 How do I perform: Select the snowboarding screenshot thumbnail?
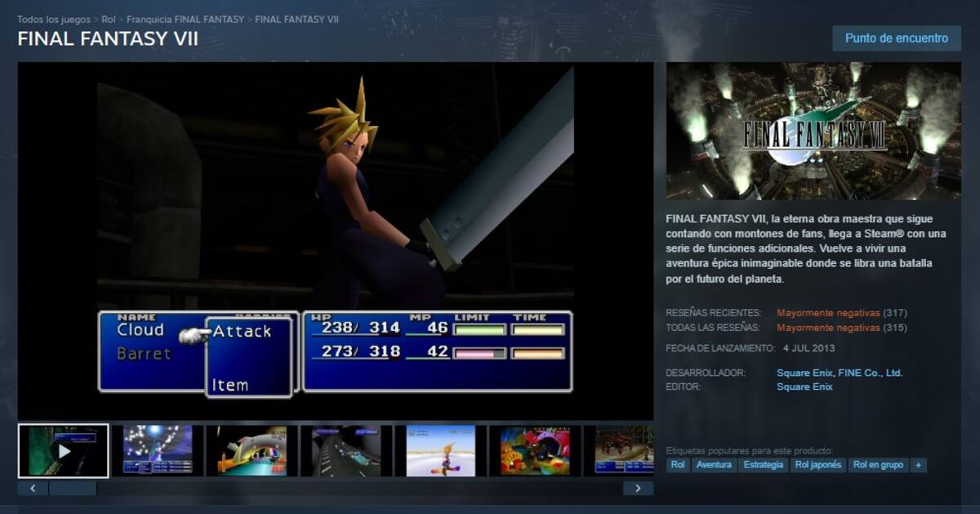coord(441,450)
